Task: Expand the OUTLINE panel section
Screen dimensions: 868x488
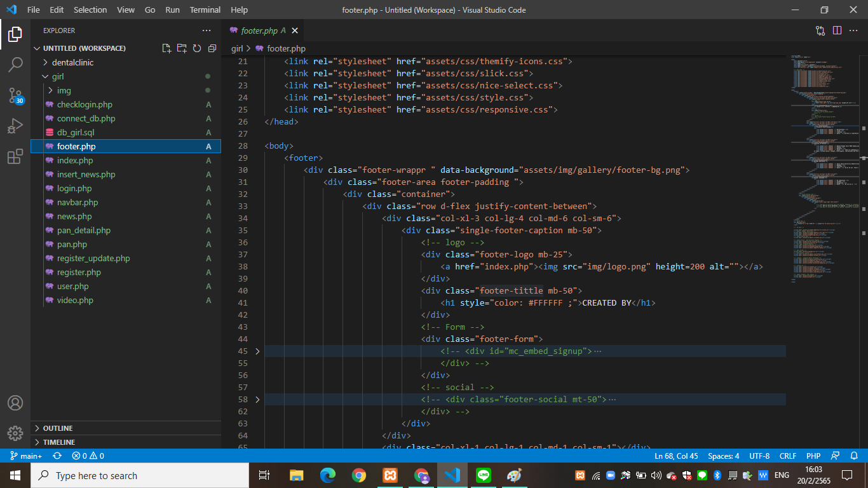Action: (58, 428)
